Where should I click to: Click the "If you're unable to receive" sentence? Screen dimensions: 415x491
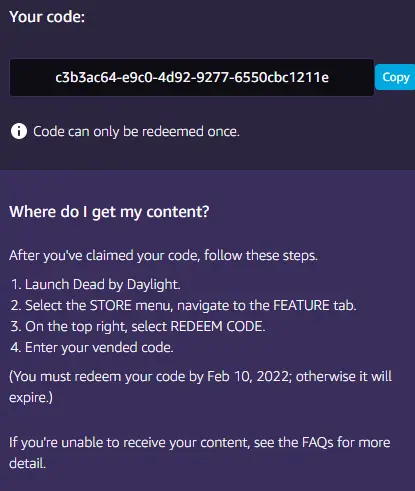pos(200,453)
